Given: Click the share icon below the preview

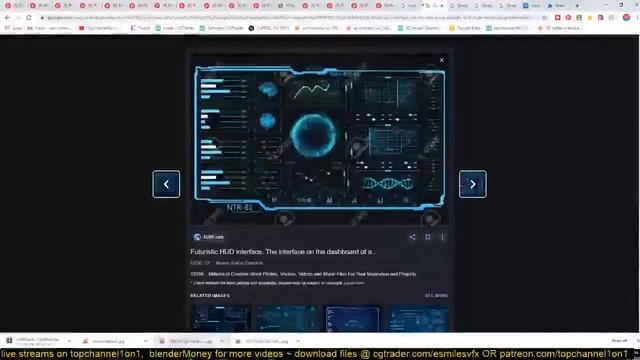Looking at the screenshot, I should click(412, 237).
